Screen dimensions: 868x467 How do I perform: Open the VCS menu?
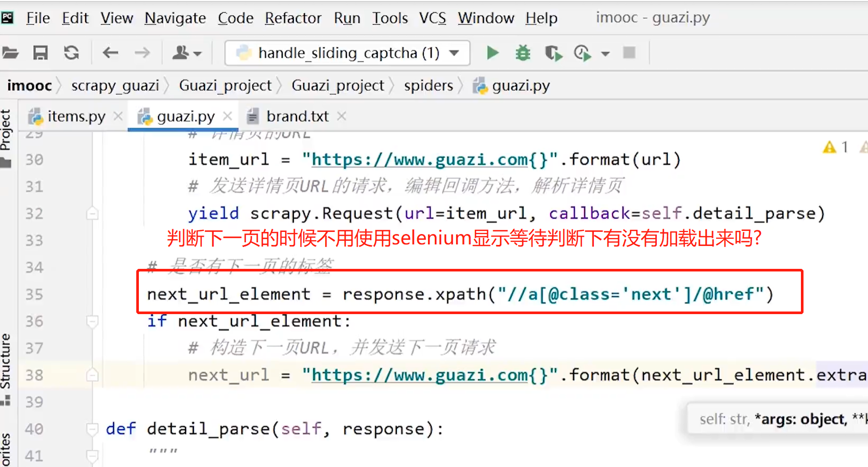pyautogui.click(x=433, y=18)
